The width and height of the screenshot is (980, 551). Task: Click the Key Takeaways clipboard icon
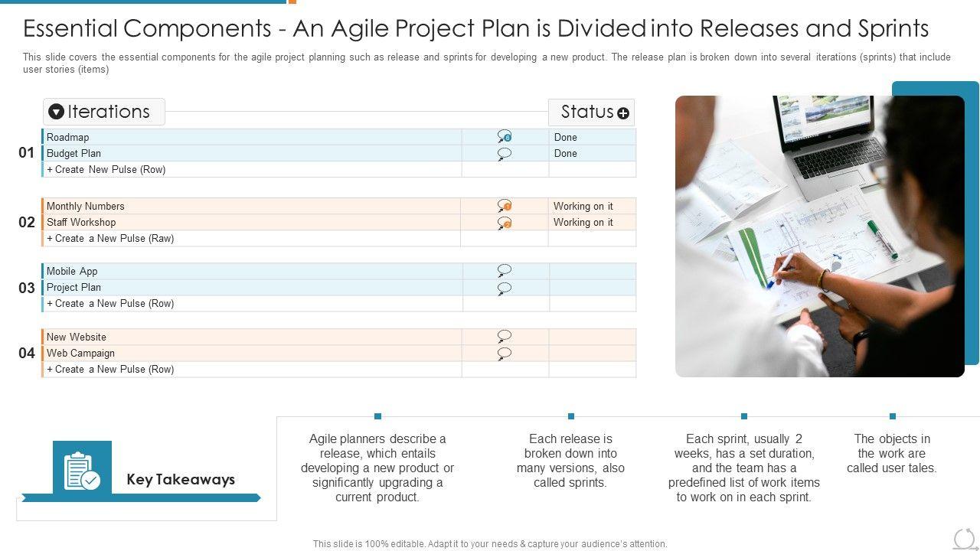tap(82, 470)
